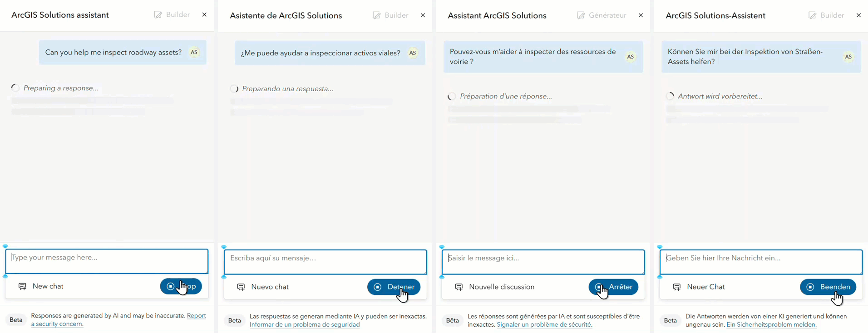This screenshot has height=333, width=868.
Task: Click the Type your message here field
Action: (107, 261)
